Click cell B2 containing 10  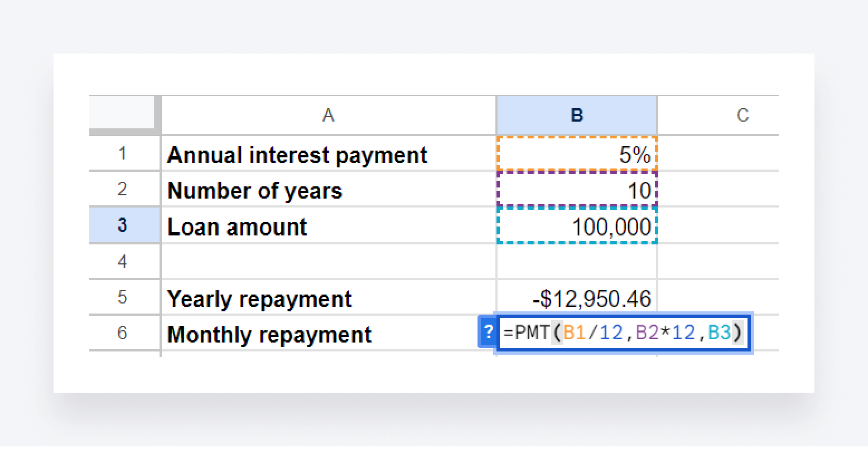coord(577,190)
